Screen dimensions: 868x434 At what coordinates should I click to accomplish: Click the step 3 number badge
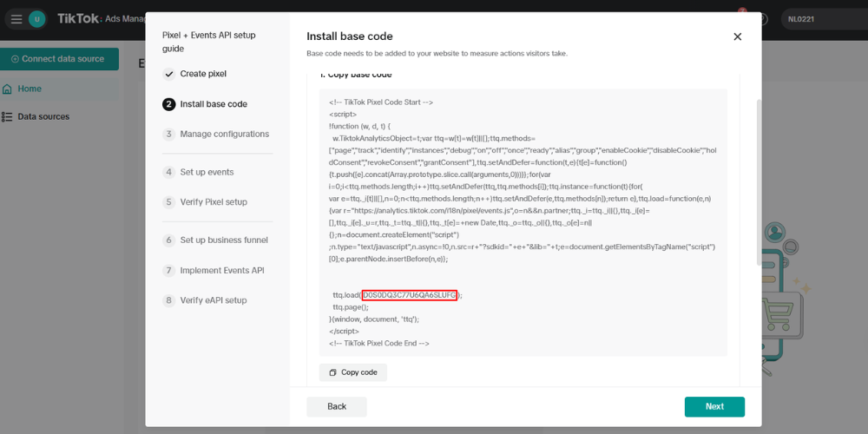(x=169, y=134)
